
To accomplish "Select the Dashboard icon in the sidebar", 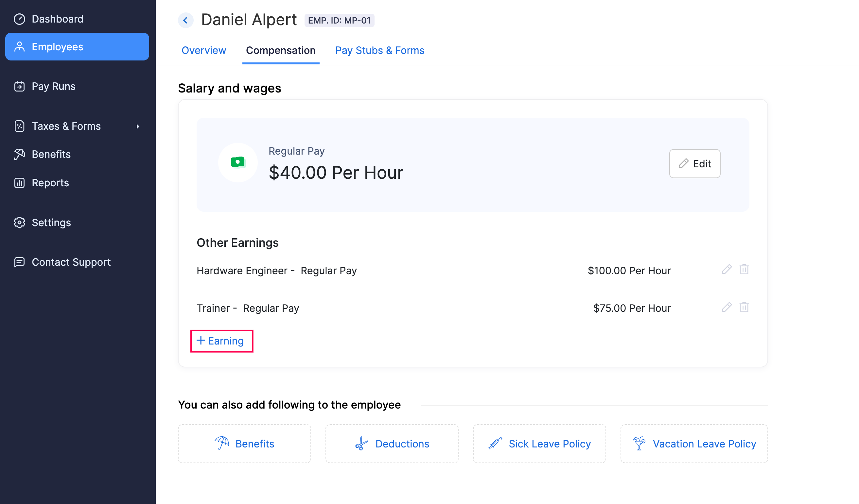I will [x=19, y=19].
